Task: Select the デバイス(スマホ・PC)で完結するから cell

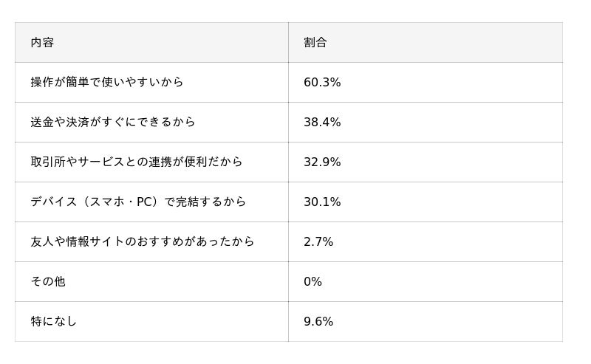Action: pos(138,202)
